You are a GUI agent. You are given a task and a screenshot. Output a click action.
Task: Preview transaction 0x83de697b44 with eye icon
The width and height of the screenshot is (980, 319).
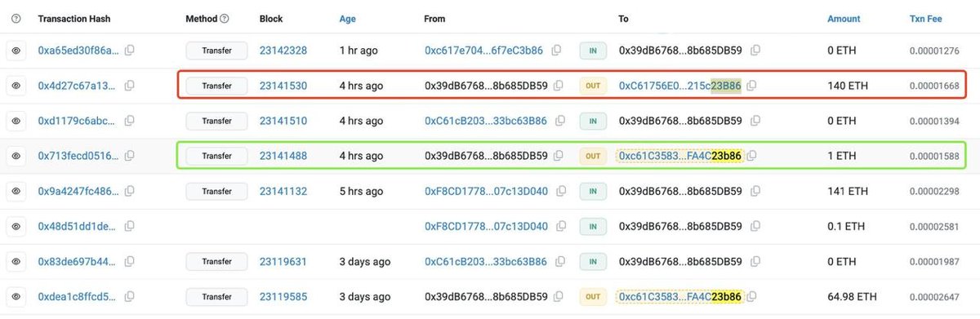16,262
